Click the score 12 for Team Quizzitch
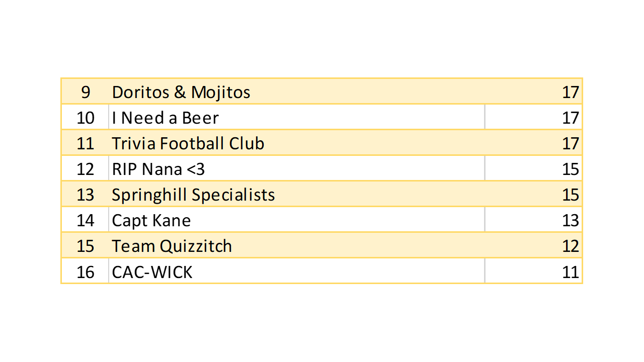This screenshot has height=362, width=644. [x=571, y=246]
